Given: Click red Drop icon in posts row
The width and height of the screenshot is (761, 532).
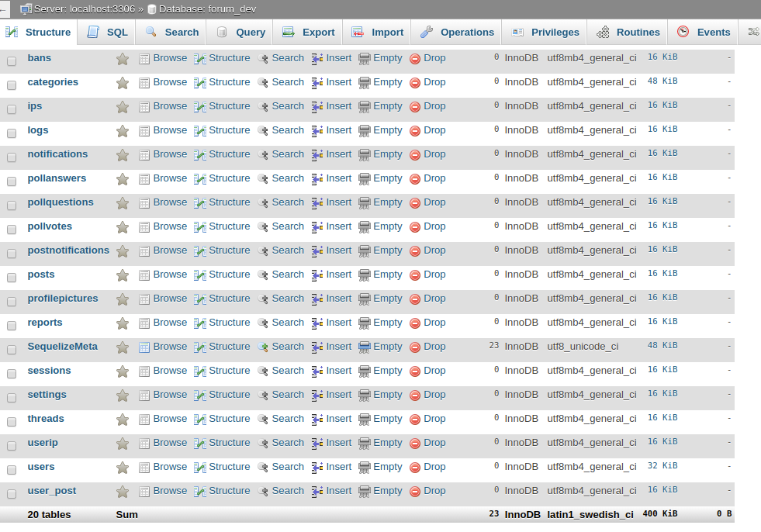Looking at the screenshot, I should pyautogui.click(x=415, y=275).
